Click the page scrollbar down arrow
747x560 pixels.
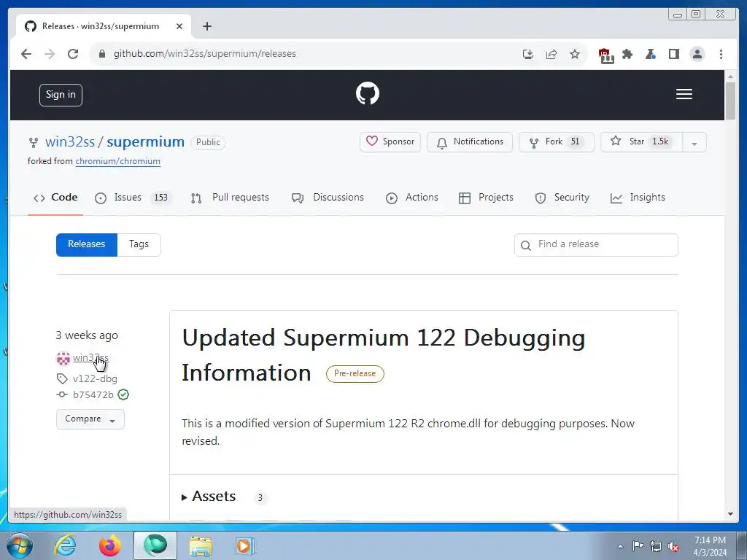(x=730, y=514)
